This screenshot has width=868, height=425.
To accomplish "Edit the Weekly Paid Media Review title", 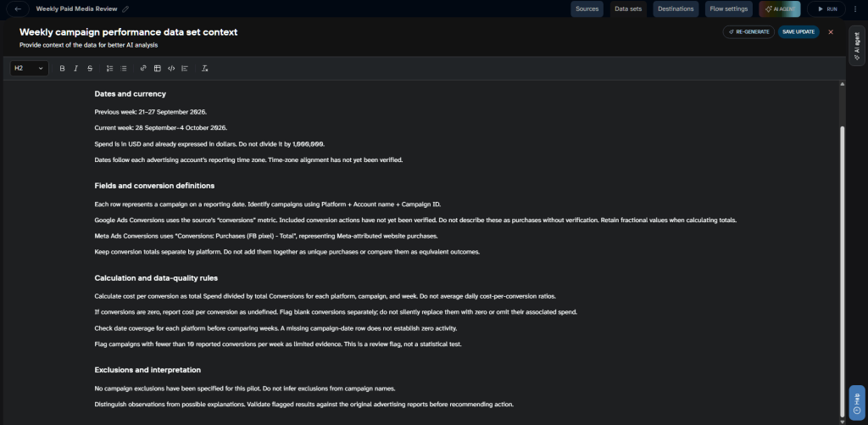I will 125,8.
